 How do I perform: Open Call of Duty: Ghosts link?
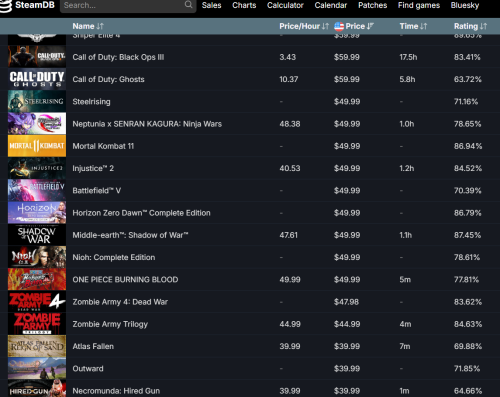(108, 79)
